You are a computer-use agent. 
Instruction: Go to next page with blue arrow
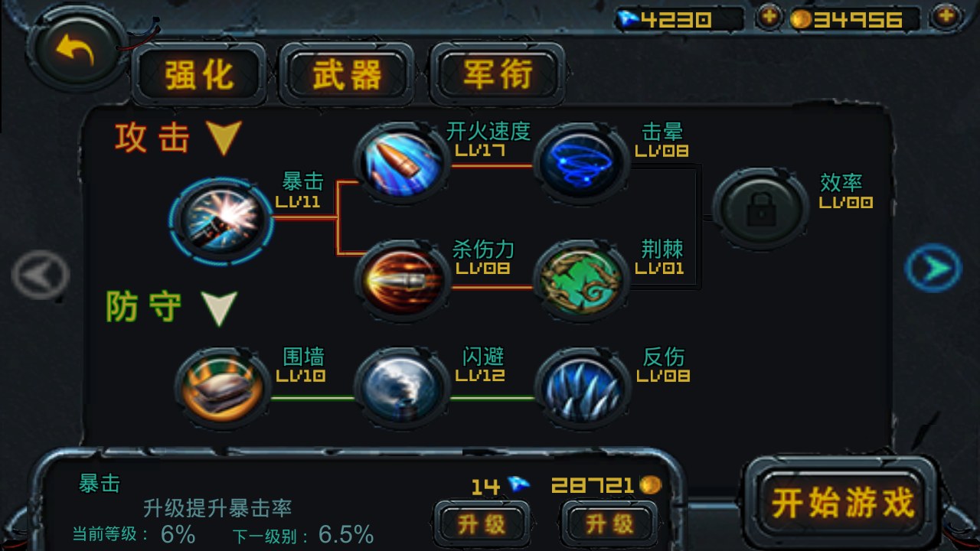tap(934, 269)
